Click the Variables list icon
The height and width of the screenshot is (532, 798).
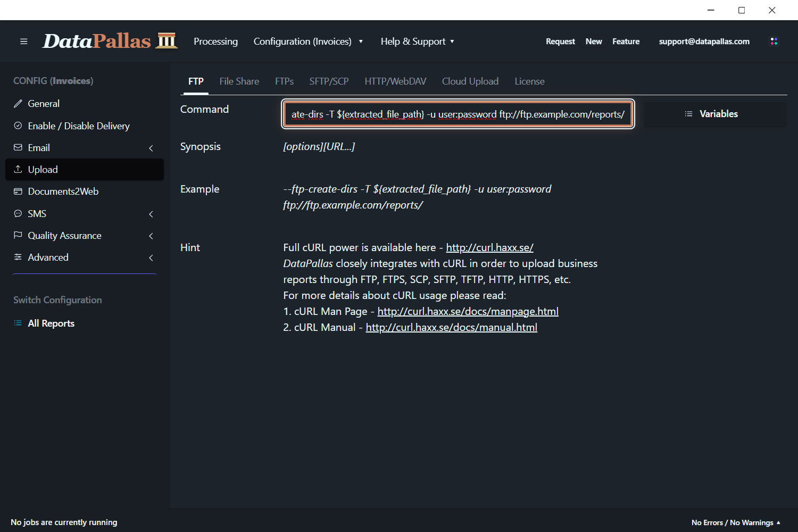[688, 114]
